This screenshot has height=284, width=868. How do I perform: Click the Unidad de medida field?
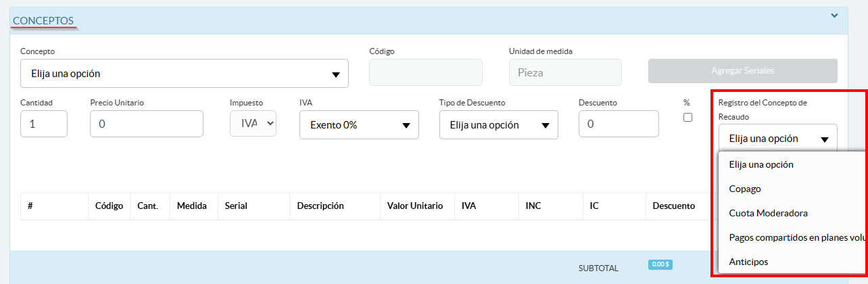(564, 72)
